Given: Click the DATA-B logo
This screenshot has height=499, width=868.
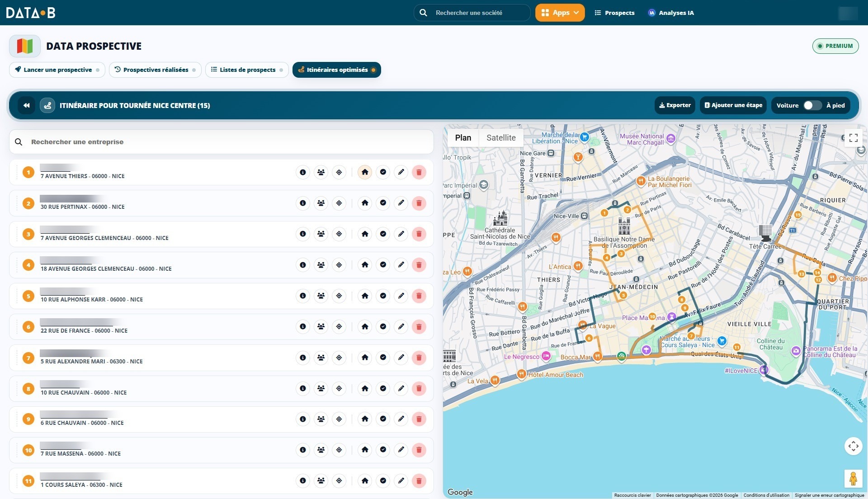Looking at the screenshot, I should point(31,13).
